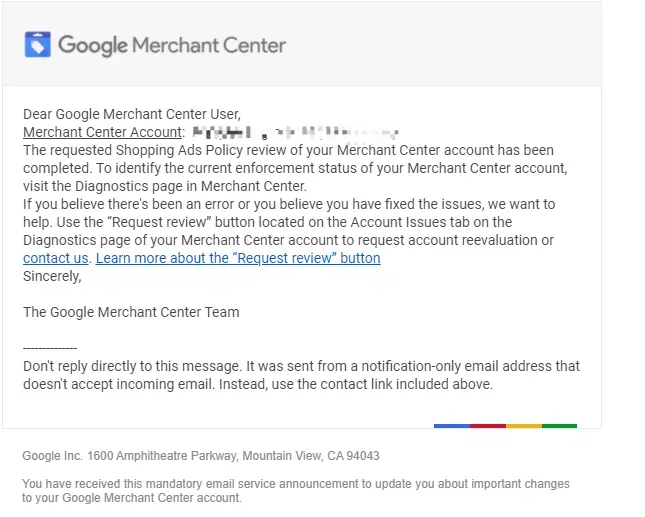
Task: Open "Learn more about the Request review button"
Action: tap(238, 258)
